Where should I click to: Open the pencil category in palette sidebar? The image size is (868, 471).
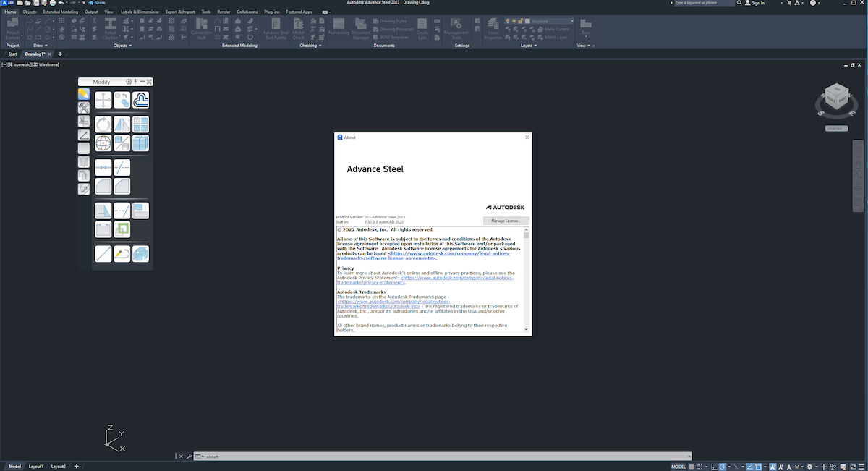(84, 94)
